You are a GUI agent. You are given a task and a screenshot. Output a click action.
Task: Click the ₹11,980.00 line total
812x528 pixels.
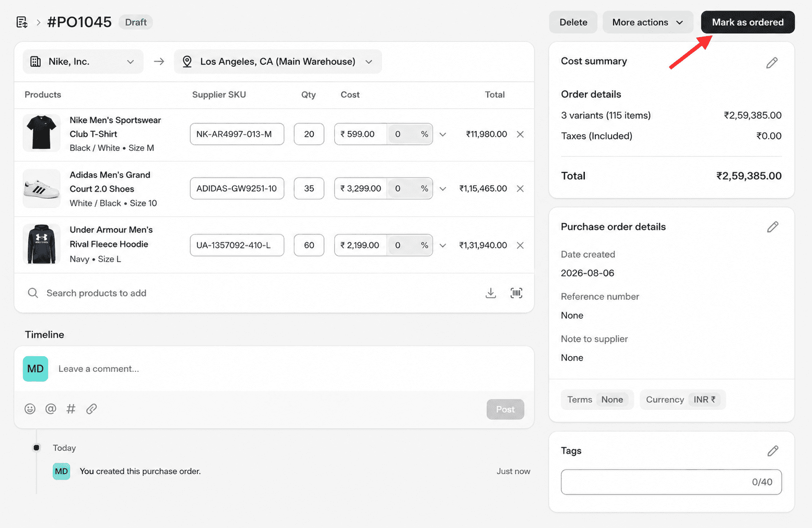(486, 134)
